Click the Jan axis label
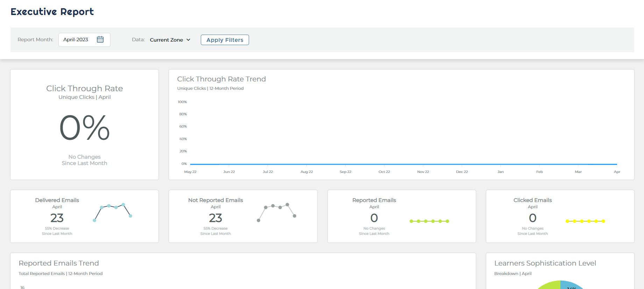 [501, 172]
